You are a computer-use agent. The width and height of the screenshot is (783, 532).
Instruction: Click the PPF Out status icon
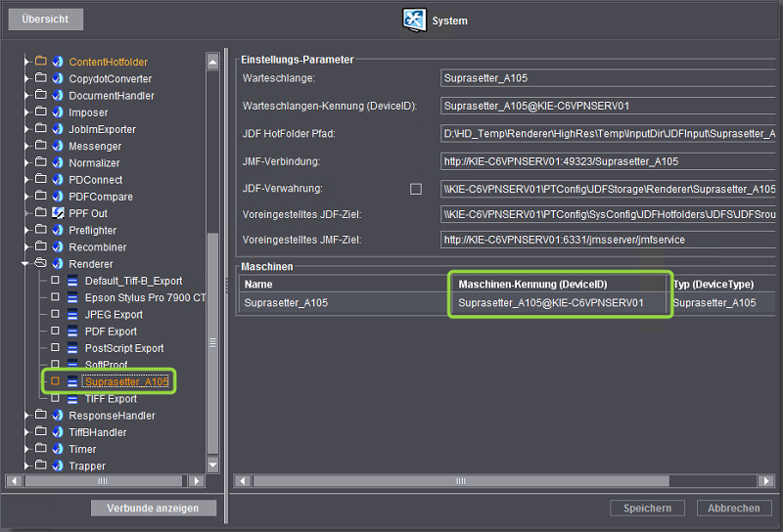click(58, 213)
